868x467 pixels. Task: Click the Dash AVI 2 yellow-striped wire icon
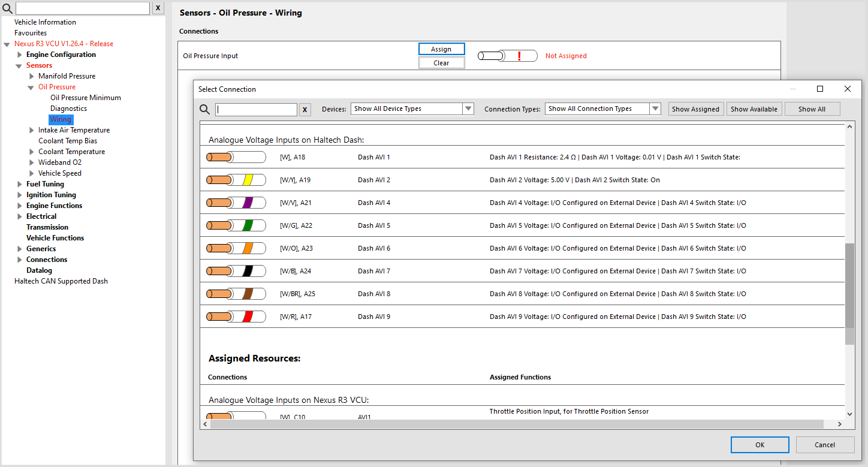[236, 180]
